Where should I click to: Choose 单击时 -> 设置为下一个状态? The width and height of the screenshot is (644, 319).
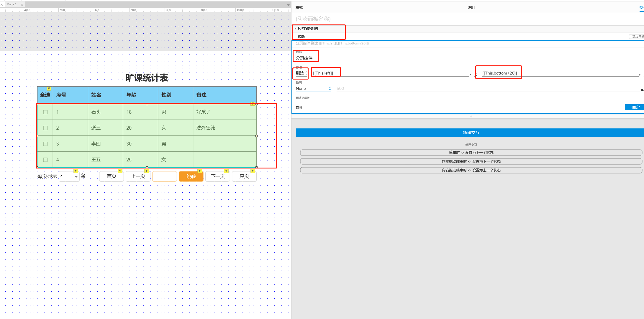[471, 153]
